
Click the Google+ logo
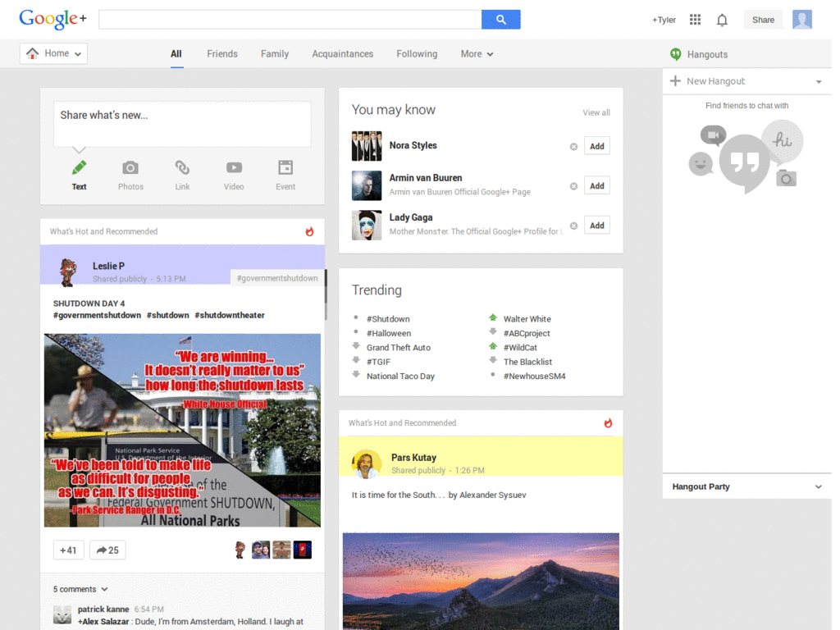click(x=52, y=20)
